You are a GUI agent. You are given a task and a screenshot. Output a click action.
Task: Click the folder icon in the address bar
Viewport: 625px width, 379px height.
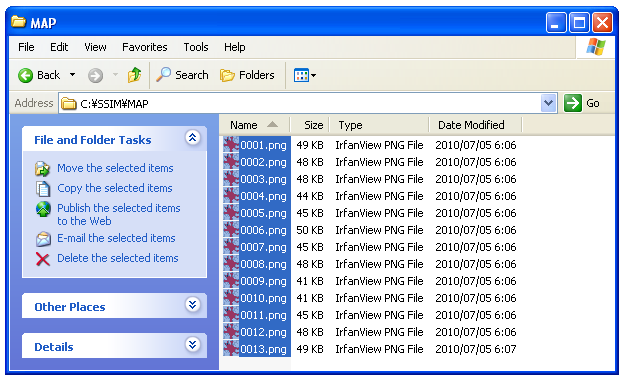(x=69, y=104)
